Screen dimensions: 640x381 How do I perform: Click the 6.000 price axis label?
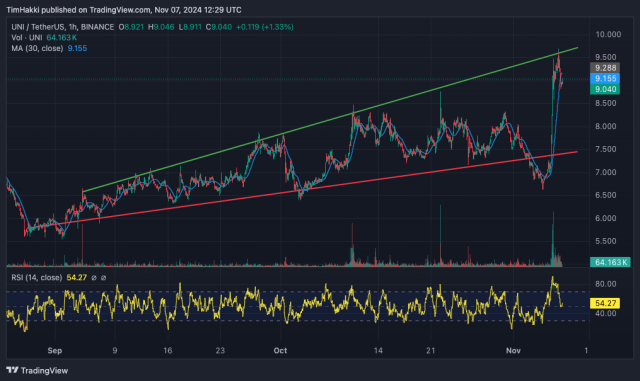click(x=606, y=218)
